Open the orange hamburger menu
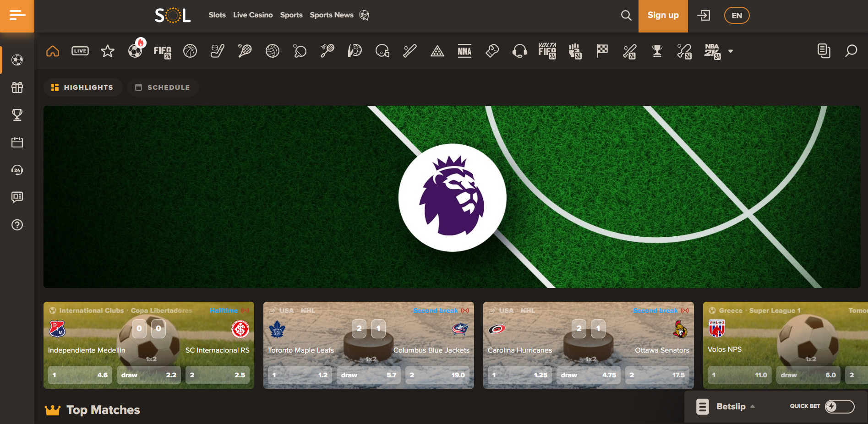The height and width of the screenshot is (424, 868). click(x=17, y=16)
